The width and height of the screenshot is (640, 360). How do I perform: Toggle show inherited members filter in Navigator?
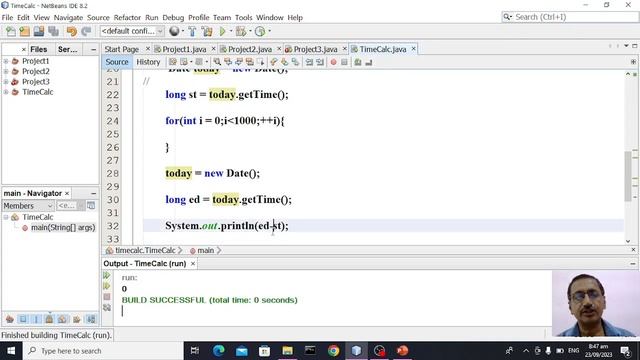(x=10, y=319)
